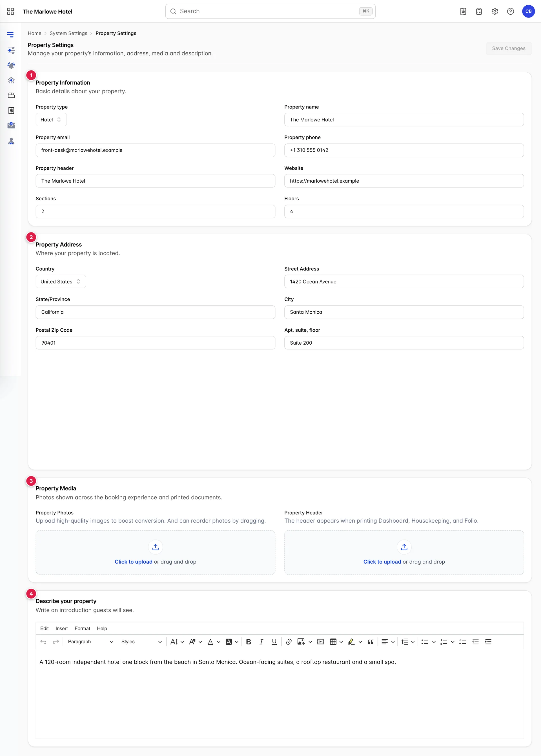Decrease indent in the editor toolbar
This screenshot has width=541, height=756.
(x=475, y=642)
